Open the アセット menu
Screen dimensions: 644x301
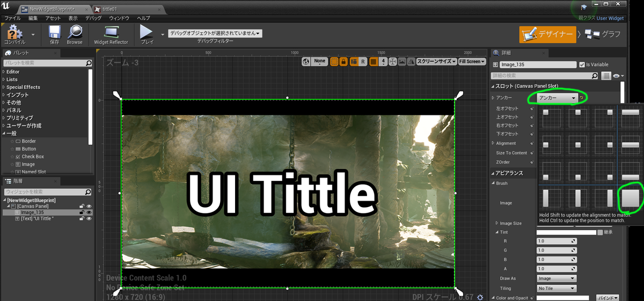pyautogui.click(x=54, y=18)
